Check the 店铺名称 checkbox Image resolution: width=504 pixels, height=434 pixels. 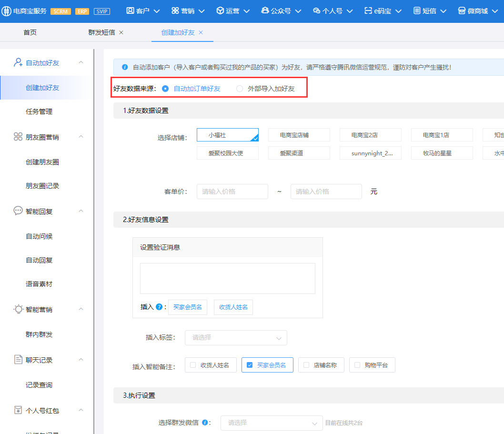point(306,365)
